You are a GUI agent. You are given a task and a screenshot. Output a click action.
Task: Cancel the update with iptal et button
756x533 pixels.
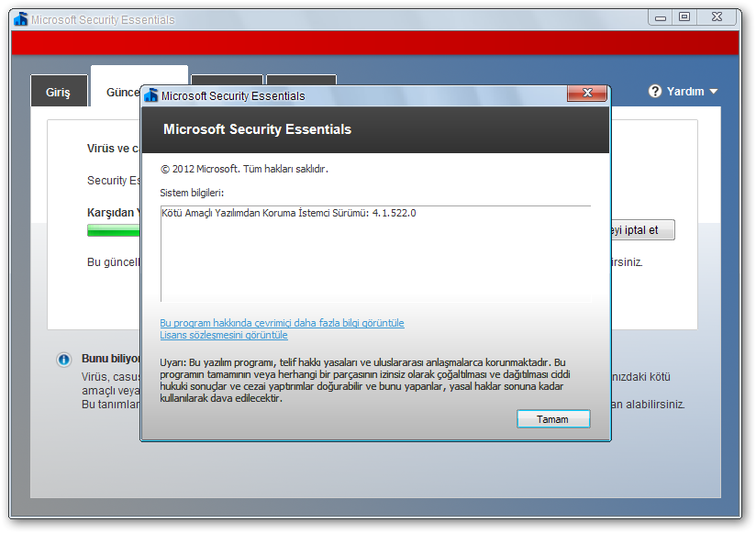643,230
